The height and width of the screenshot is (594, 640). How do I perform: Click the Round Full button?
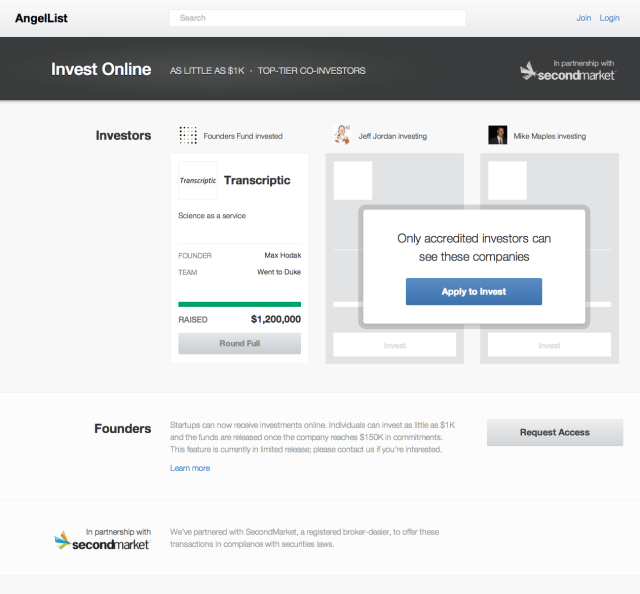(x=240, y=343)
